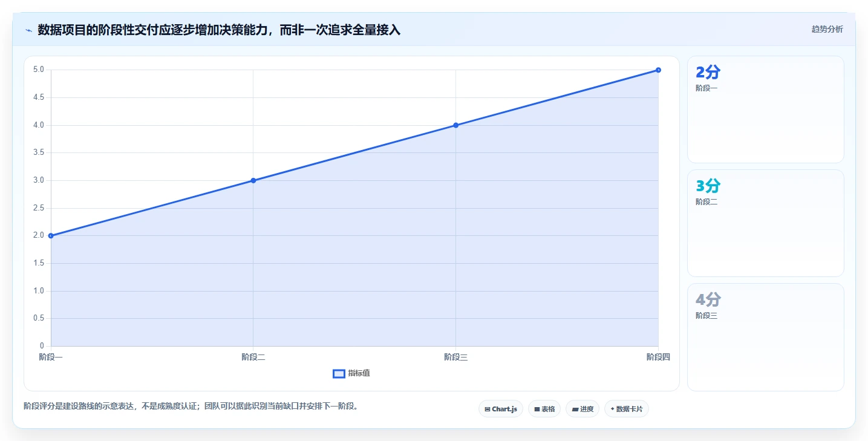Viewport: 868px width, 441px height.
Task: Click the 指标值 legend label text
Action: click(359, 374)
